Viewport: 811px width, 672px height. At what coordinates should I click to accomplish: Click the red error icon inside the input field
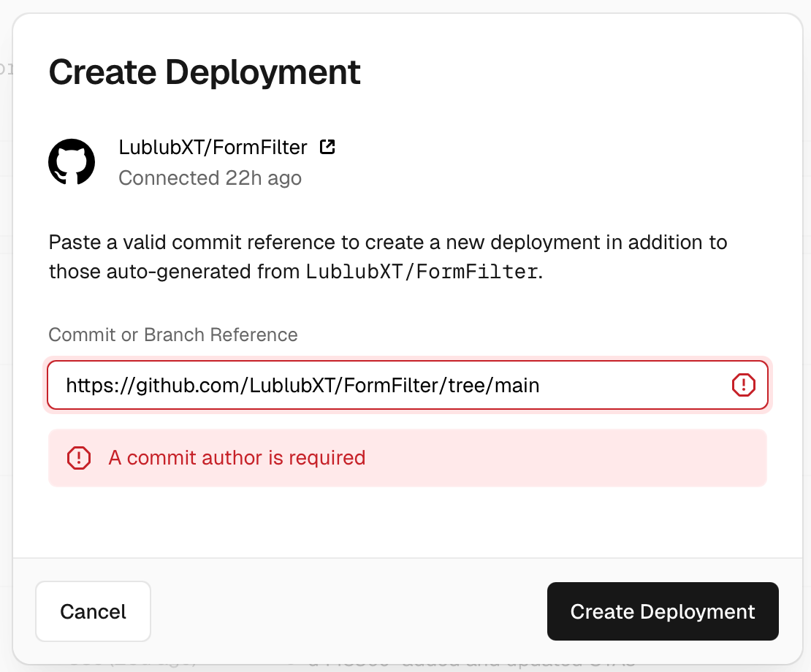(743, 385)
